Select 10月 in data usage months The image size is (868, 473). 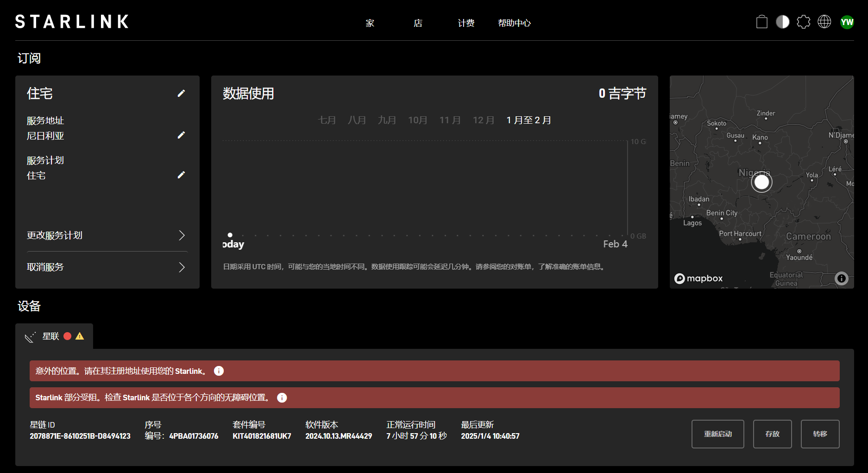pos(418,120)
